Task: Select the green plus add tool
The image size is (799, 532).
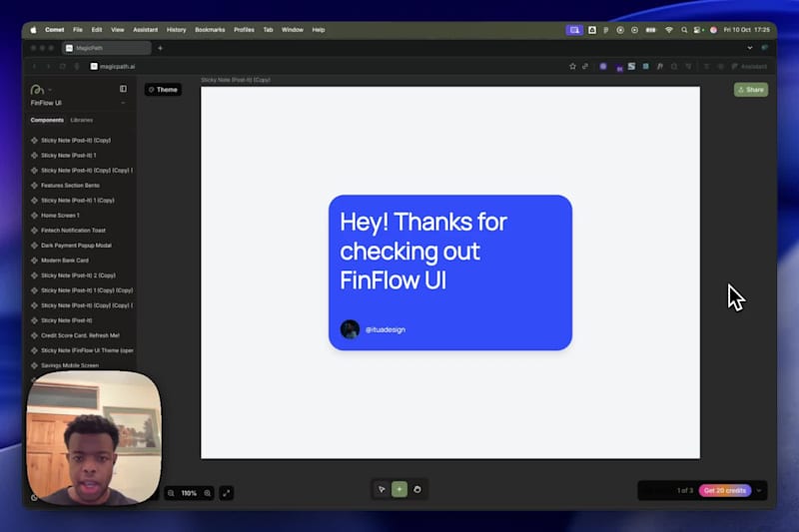Action: pos(399,489)
